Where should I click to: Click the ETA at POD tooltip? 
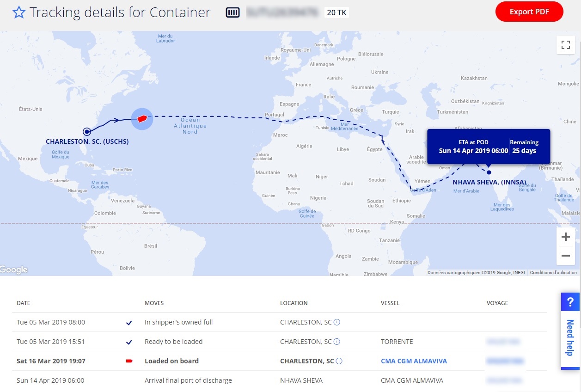[488, 147]
